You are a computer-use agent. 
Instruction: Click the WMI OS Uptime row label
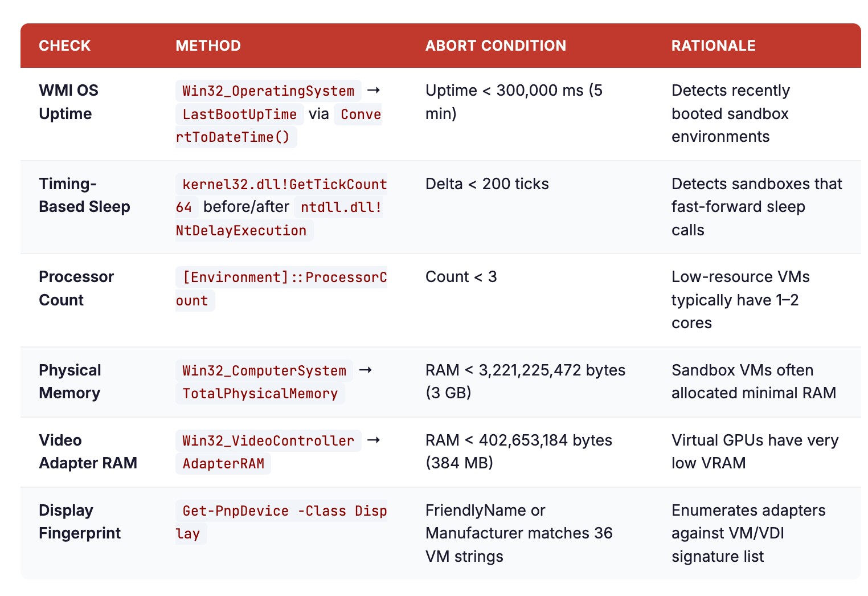point(68,102)
